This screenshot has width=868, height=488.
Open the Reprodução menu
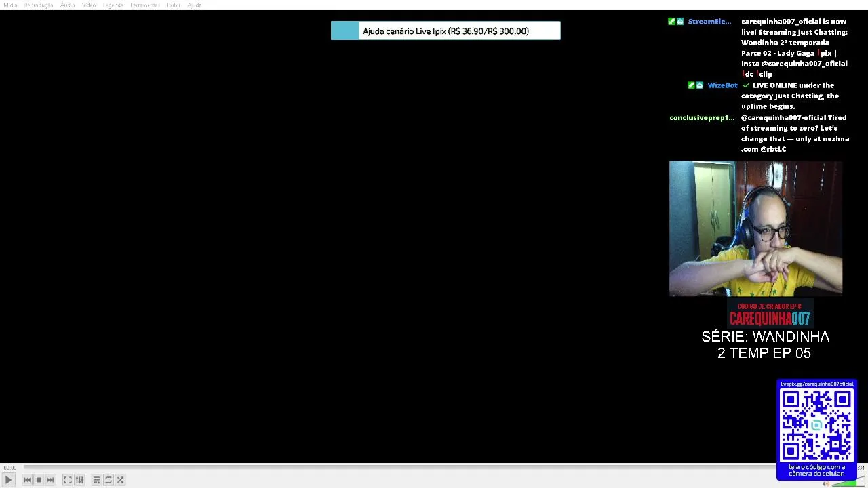(39, 5)
